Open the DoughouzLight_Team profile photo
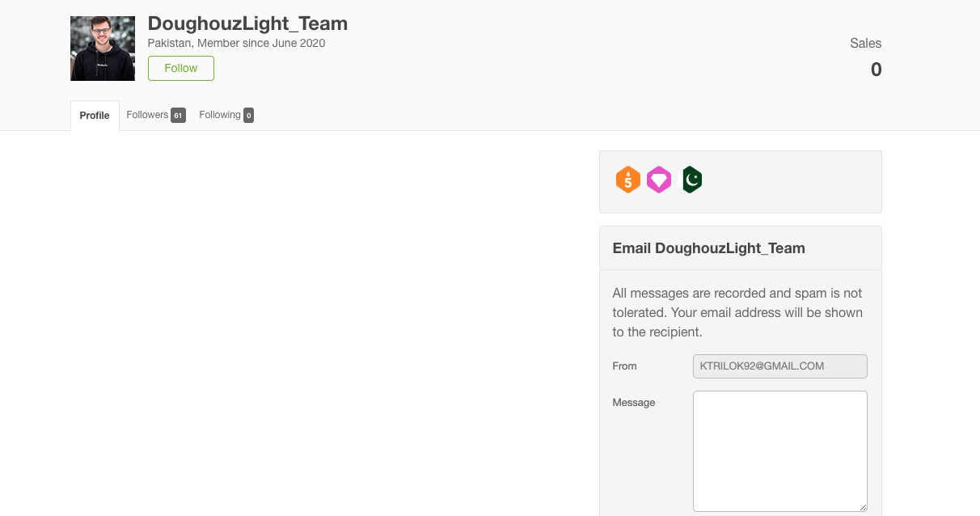 [x=103, y=49]
